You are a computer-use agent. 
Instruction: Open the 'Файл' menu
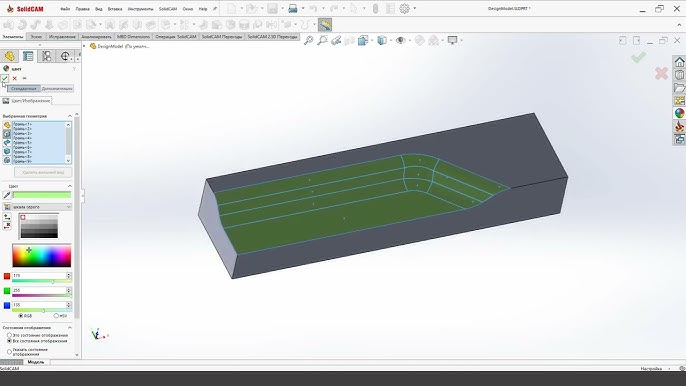(65, 9)
